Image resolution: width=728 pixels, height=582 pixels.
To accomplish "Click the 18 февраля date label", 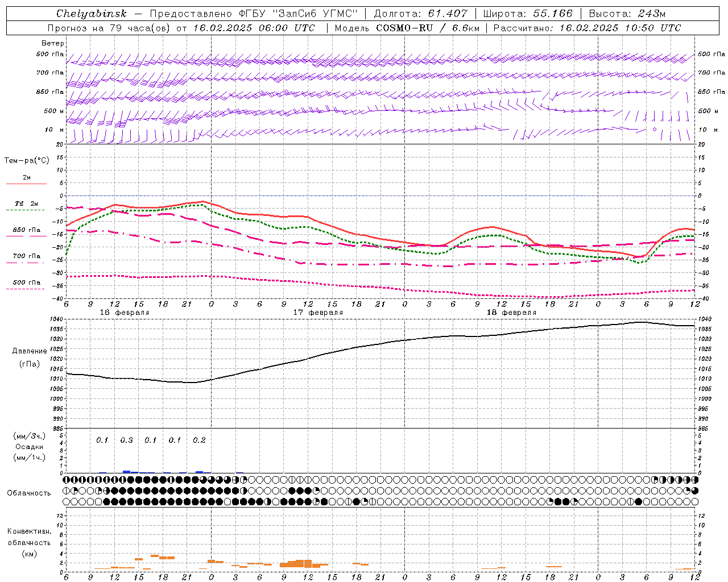I will pos(511,313).
